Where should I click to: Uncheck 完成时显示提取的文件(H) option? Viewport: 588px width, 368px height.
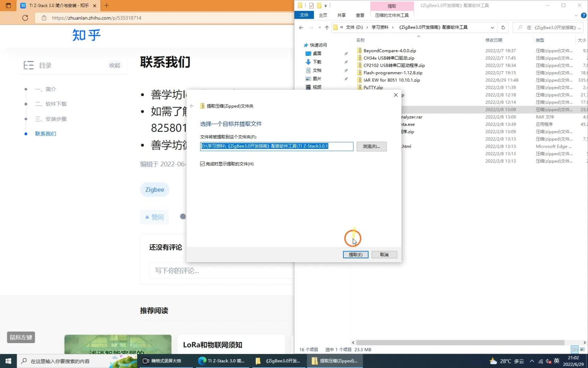point(202,164)
